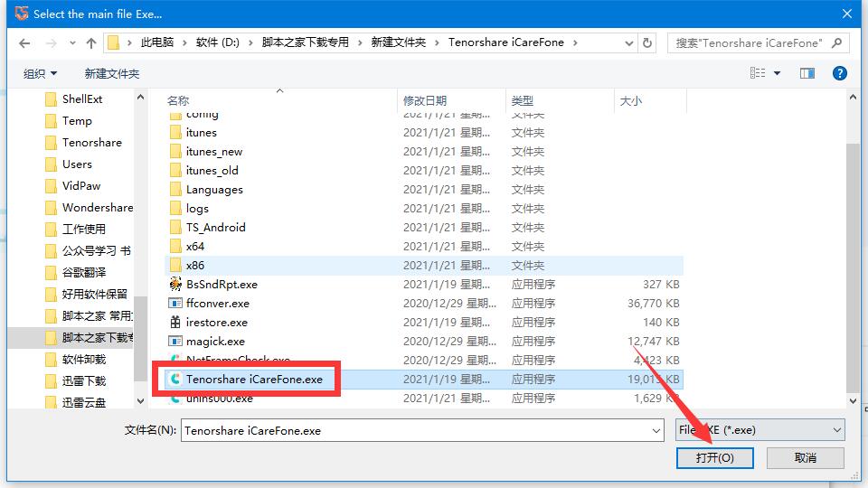Image resolution: width=868 pixels, height=488 pixels.
Task: Select 谷歌翻译 folder in sidebar
Action: pos(83,272)
